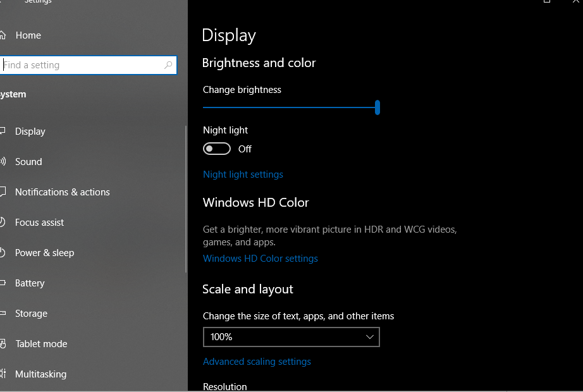
Task: Click the Battery icon
Action: tap(3, 283)
